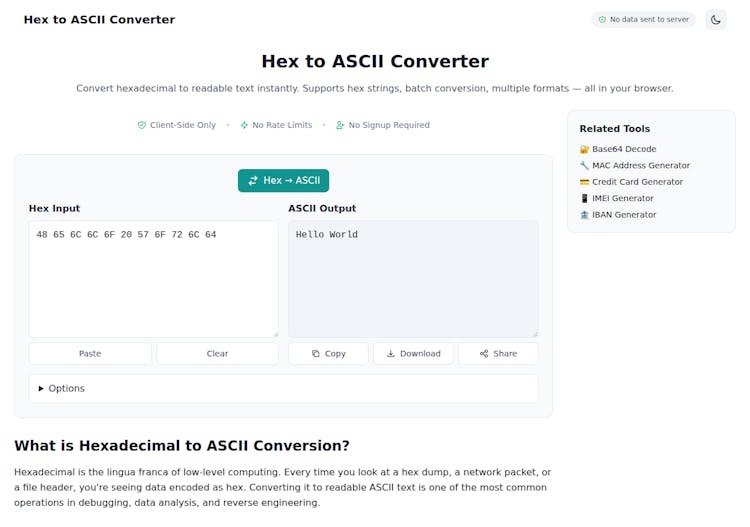Screen dimensions: 750x527
Task: Click the Base64 Decode lock icon
Action: [584, 149]
